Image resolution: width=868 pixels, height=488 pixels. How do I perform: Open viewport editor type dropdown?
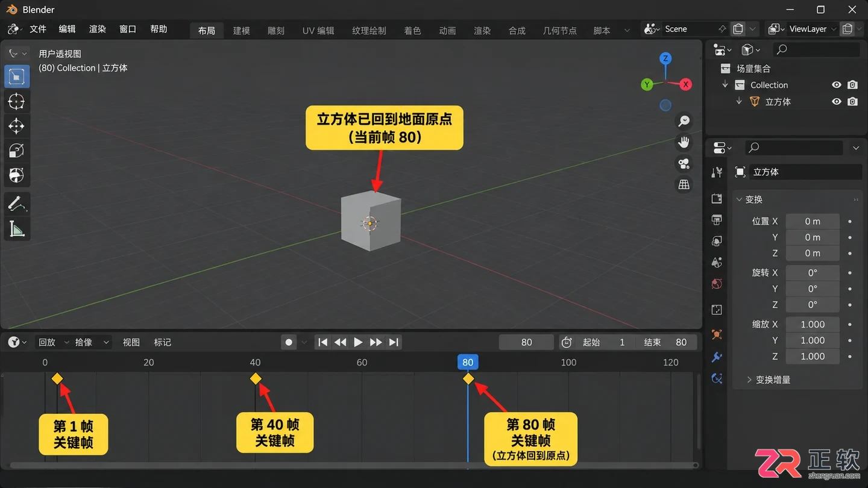point(17,54)
